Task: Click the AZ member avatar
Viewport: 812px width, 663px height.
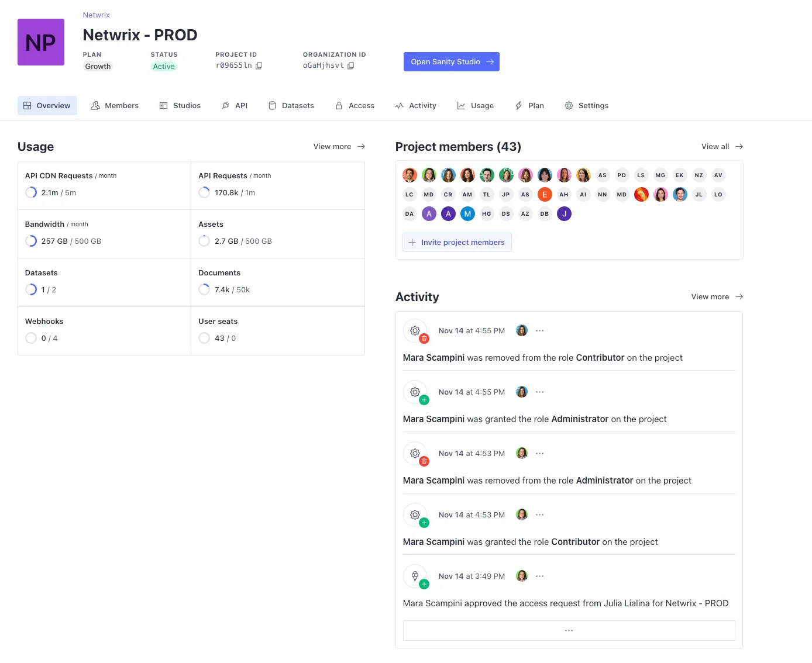Action: click(x=525, y=214)
